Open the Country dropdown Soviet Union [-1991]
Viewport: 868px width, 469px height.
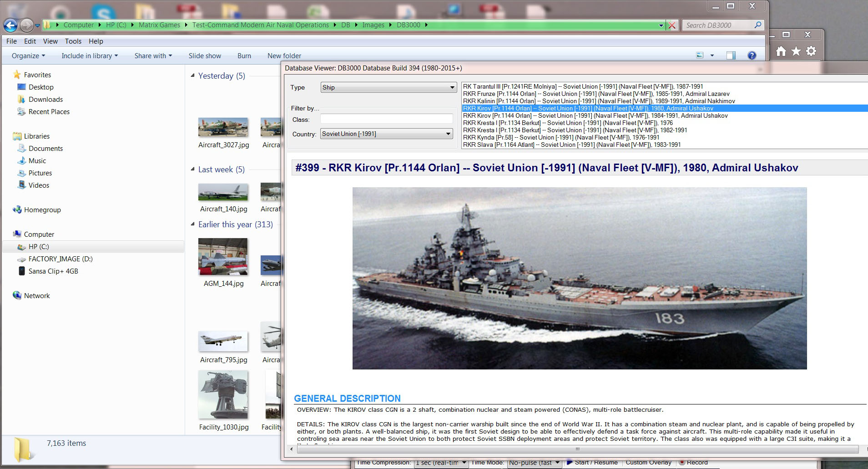386,134
